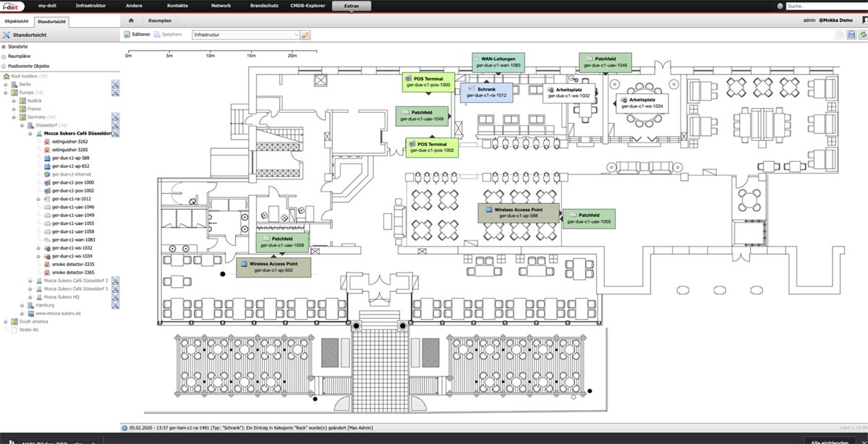Image resolution: width=868 pixels, height=444 pixels.
Task: Select the Raumpläne radio button
Action: [x=4, y=56]
